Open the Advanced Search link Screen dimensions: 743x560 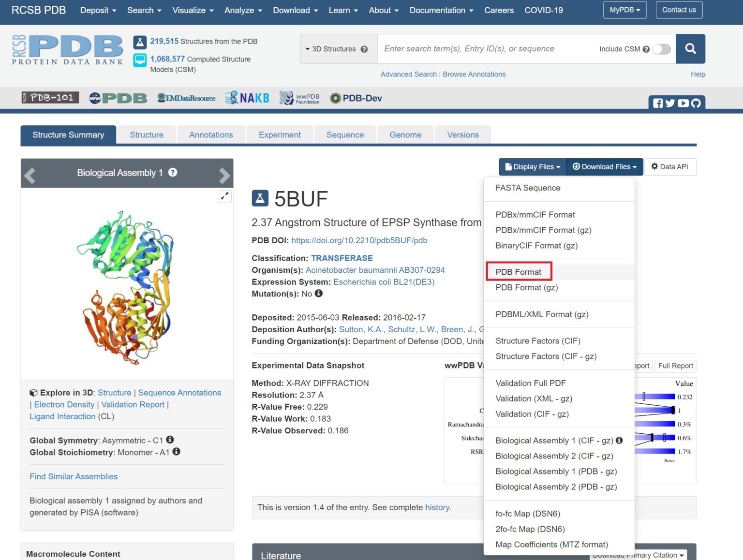pyautogui.click(x=408, y=74)
